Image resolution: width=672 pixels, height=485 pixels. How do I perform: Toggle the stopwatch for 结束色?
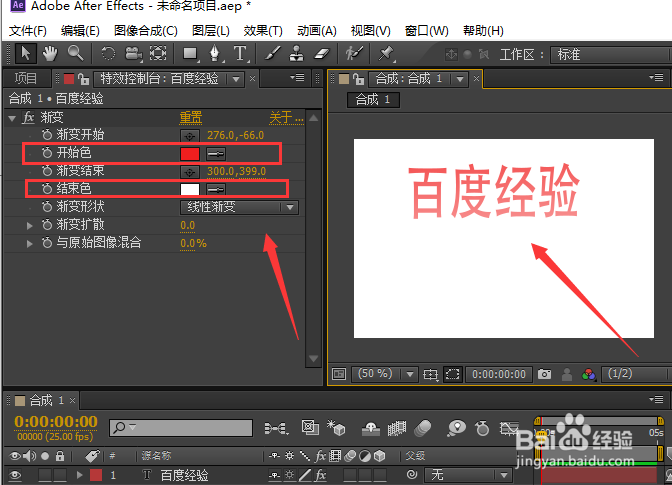click(47, 189)
